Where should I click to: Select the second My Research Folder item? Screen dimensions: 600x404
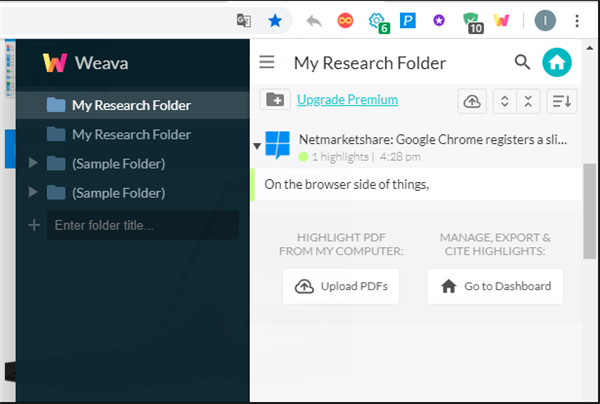coord(130,134)
